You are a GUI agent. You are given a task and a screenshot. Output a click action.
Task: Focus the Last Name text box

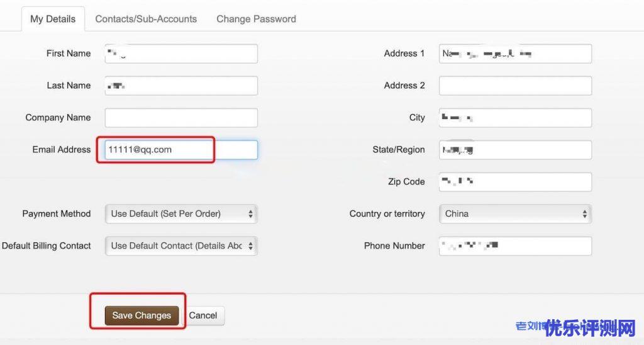tap(181, 86)
